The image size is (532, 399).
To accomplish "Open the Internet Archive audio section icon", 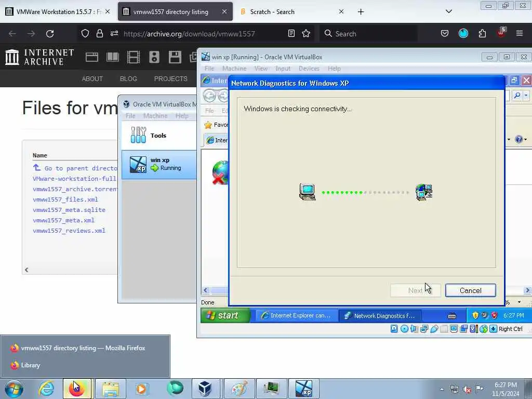I will click(154, 57).
